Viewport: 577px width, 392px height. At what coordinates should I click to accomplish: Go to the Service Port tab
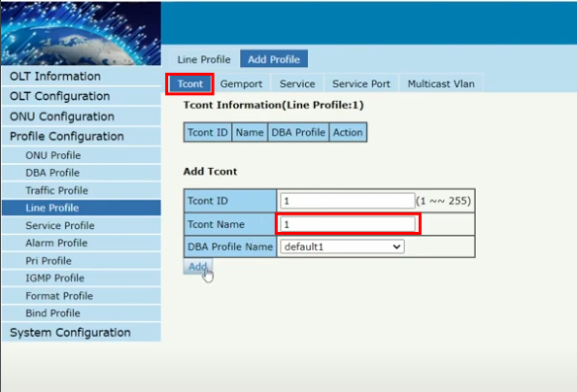coord(361,83)
